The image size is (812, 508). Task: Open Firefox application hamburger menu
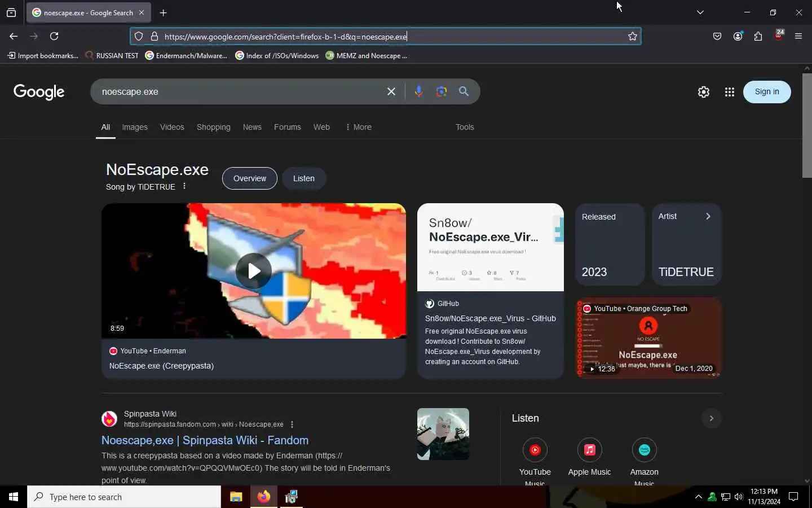click(798, 36)
